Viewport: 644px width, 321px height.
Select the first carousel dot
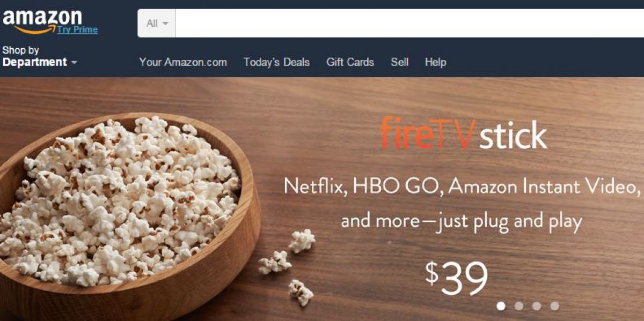(501, 306)
